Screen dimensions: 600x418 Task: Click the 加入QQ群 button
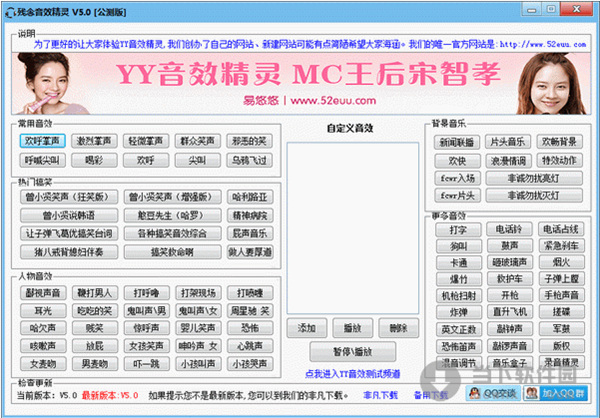[556, 393]
